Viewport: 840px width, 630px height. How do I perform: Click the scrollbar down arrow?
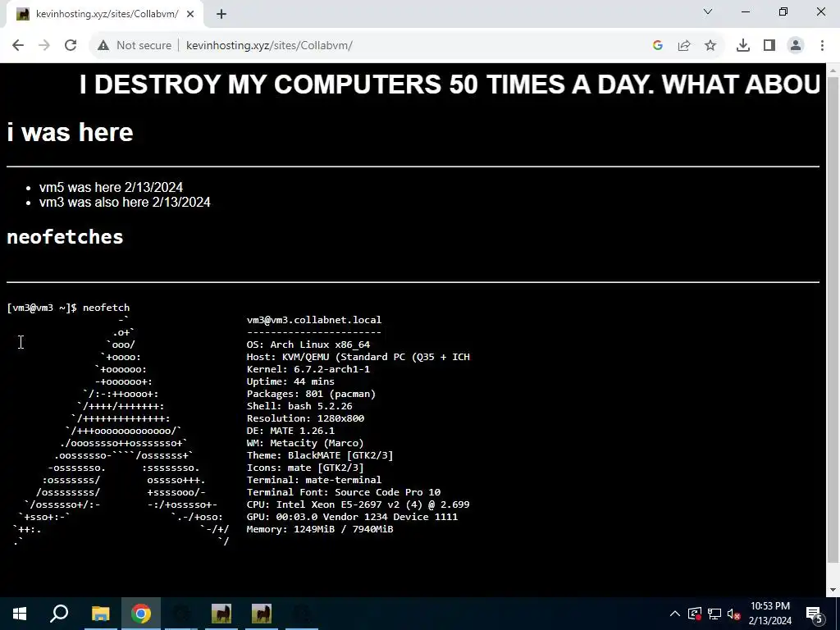point(833,590)
